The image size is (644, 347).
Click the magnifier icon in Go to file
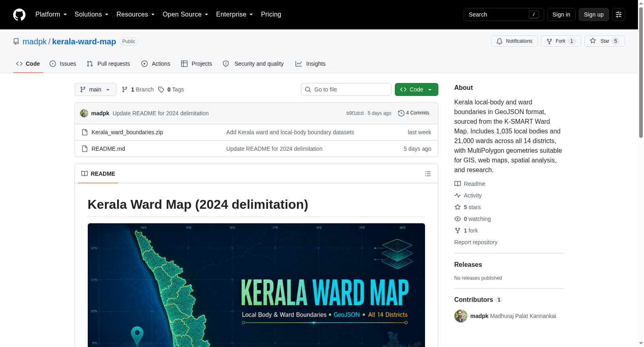[308, 89]
